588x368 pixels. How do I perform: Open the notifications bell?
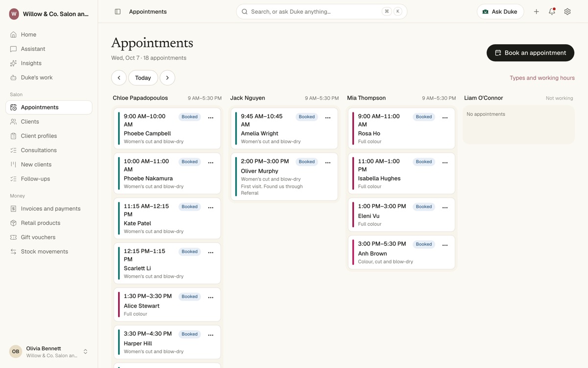(552, 12)
